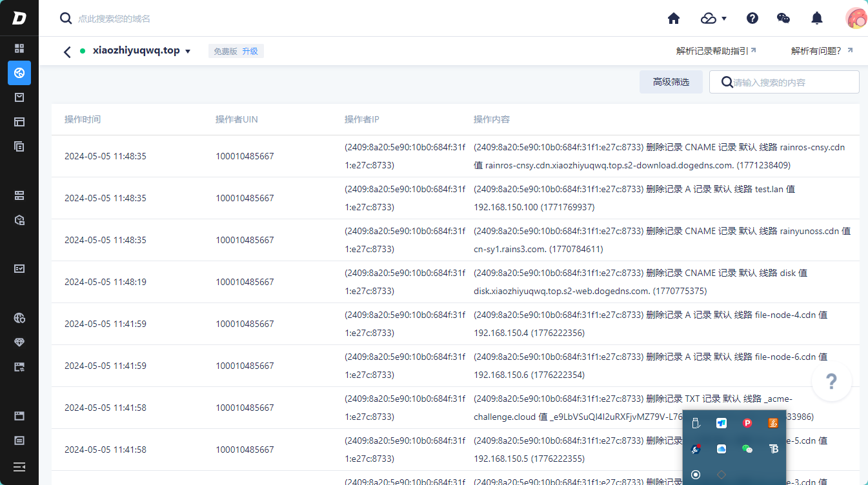Open the blue Tencent Meeting tray icon
The image size is (868, 485).
722,423
